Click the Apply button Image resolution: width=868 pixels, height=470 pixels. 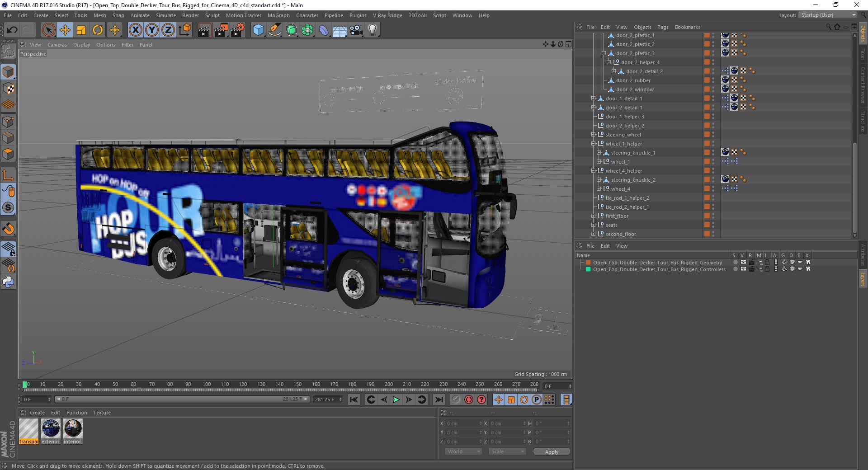(552, 452)
